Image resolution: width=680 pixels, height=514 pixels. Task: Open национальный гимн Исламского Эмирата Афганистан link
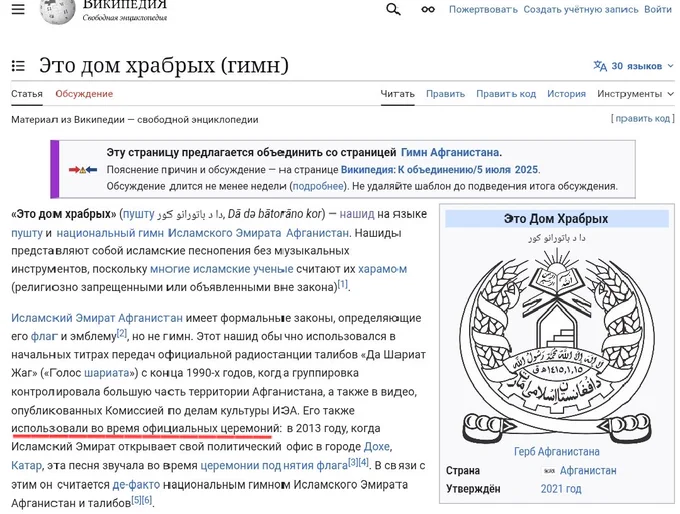pyautogui.click(x=203, y=233)
